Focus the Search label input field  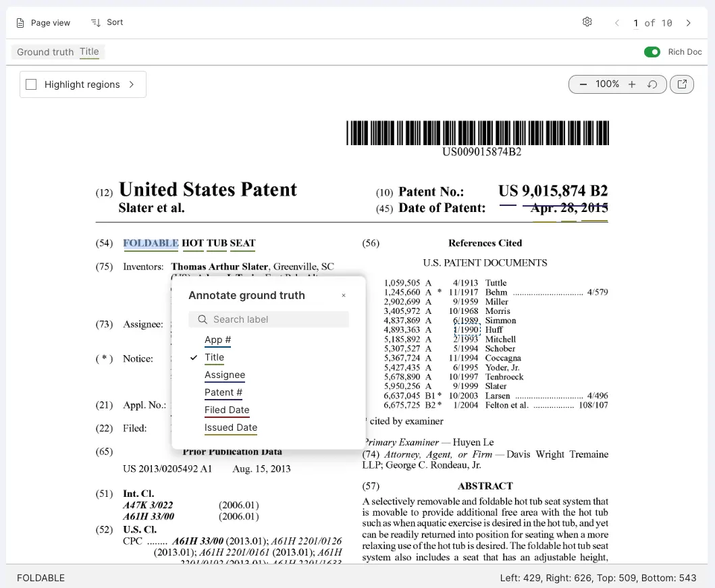(x=269, y=319)
